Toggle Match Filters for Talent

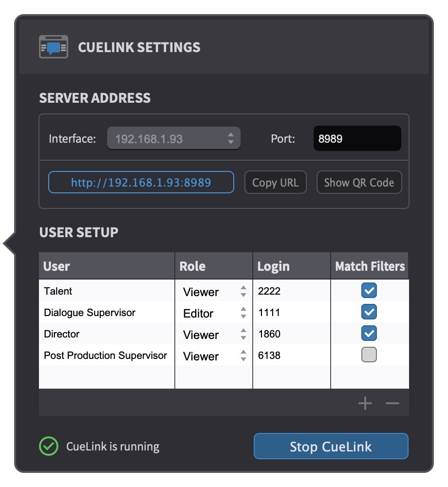click(369, 291)
